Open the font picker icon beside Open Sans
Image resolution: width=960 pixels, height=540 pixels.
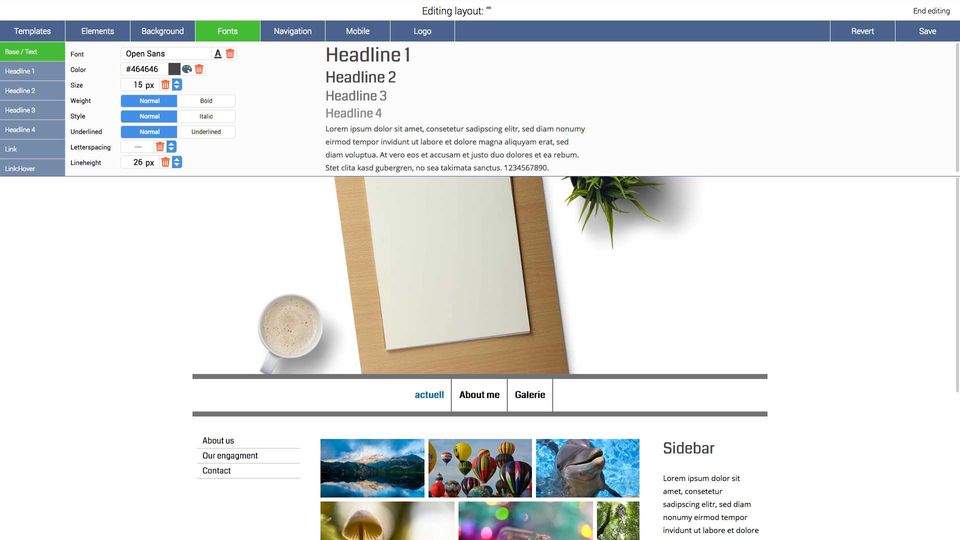[217, 54]
